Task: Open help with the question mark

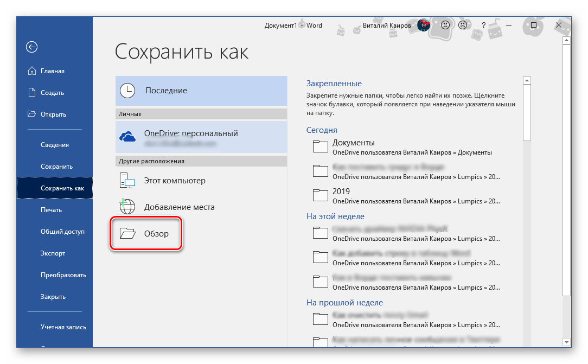Action: click(484, 25)
